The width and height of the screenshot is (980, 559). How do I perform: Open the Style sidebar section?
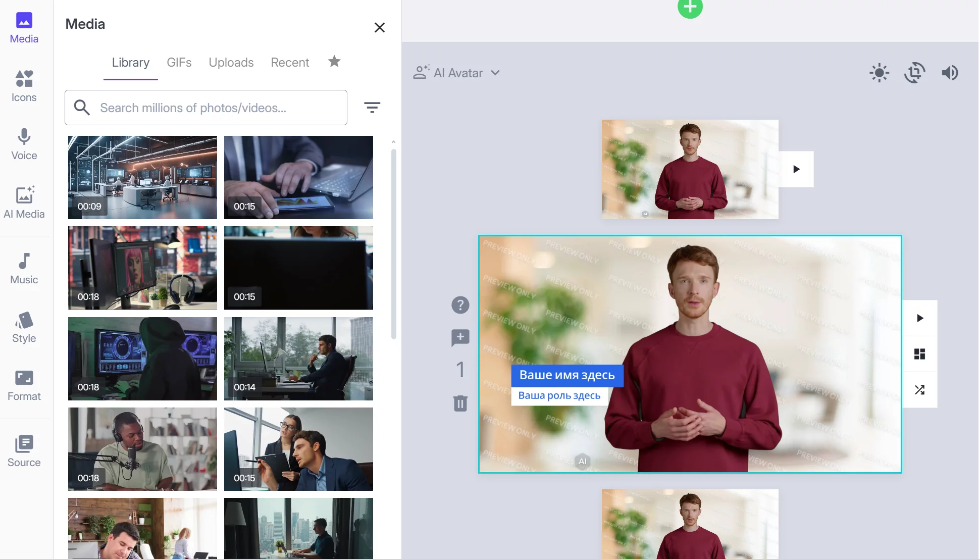click(24, 327)
